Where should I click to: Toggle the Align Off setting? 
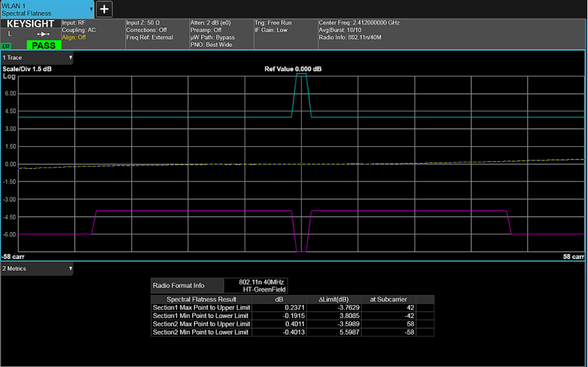74,38
